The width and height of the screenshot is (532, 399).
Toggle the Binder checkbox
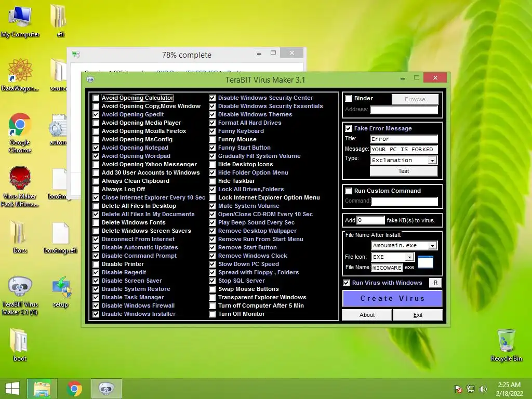pos(349,98)
